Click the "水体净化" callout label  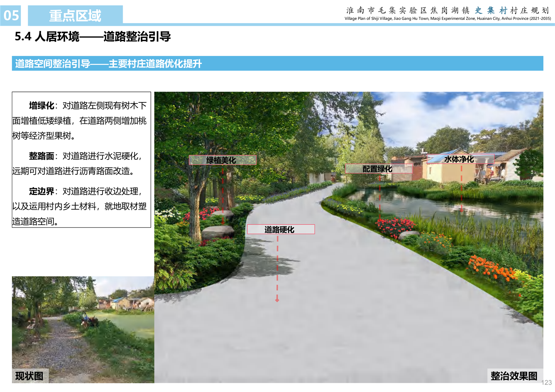[460, 159]
